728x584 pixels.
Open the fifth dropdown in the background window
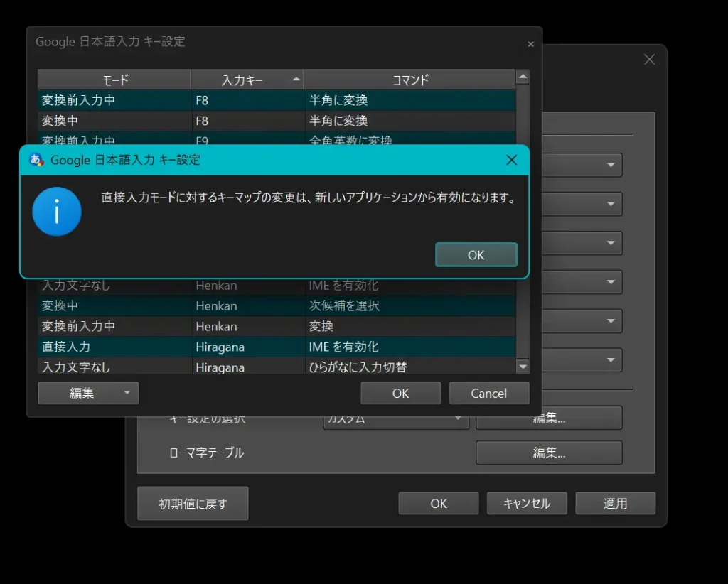(x=583, y=320)
